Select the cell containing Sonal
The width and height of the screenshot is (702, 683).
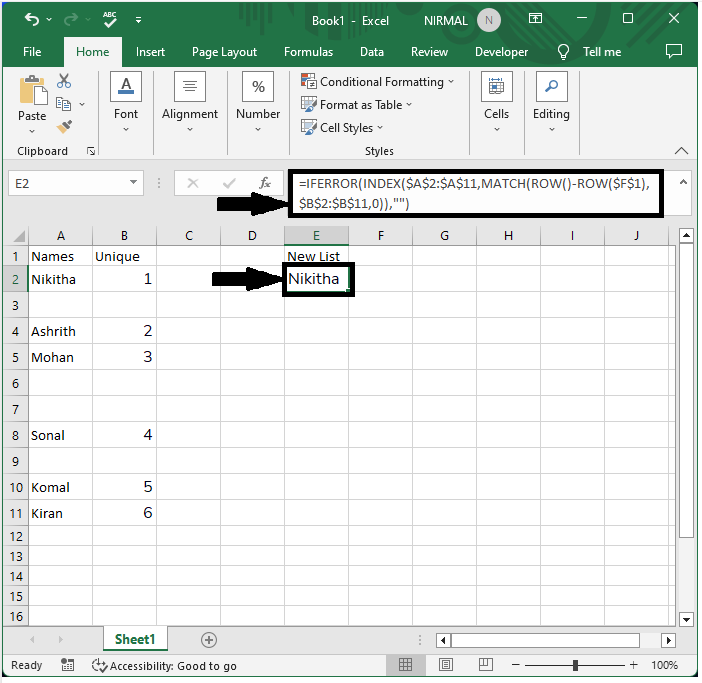click(60, 435)
